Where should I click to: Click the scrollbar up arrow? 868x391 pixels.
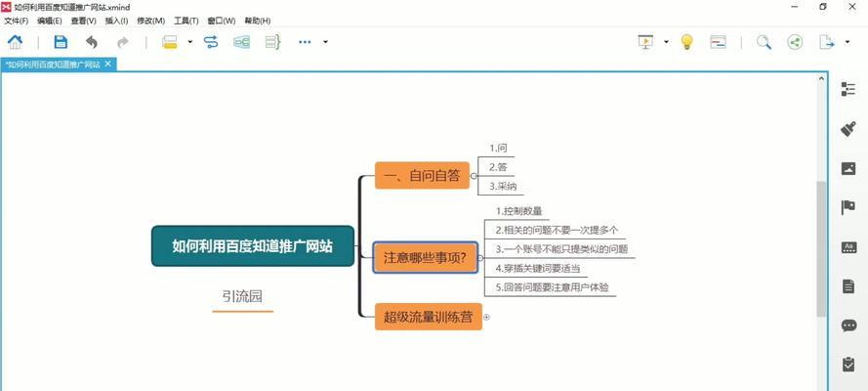pos(821,78)
